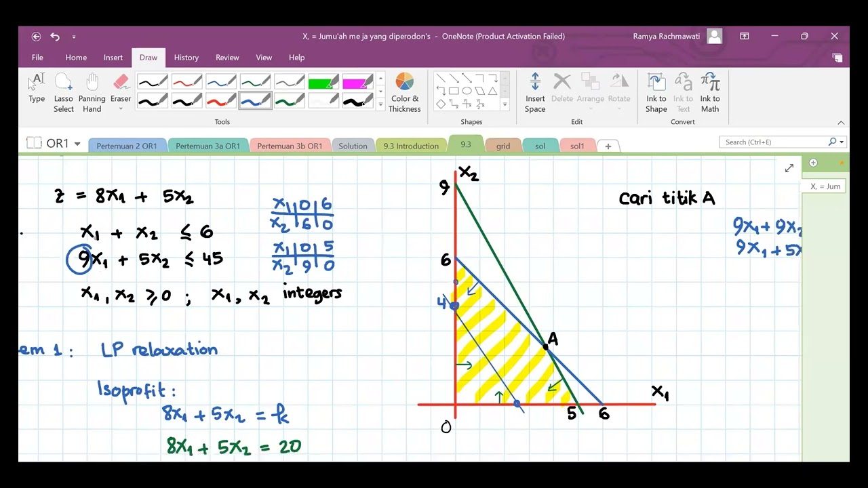Open the sol1 section tab

(577, 146)
